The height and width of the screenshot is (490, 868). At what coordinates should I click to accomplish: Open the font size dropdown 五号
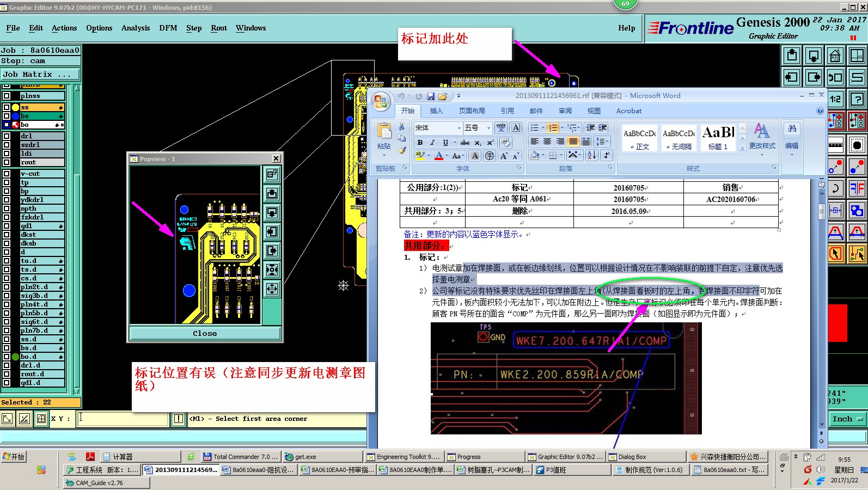pos(488,128)
